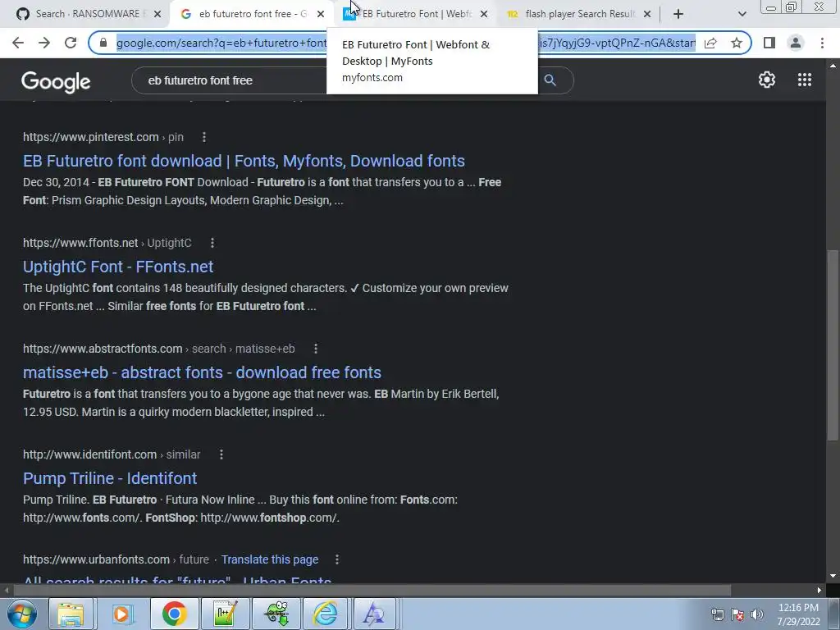Open options menu for the abstractfonts.com result

[x=316, y=349]
